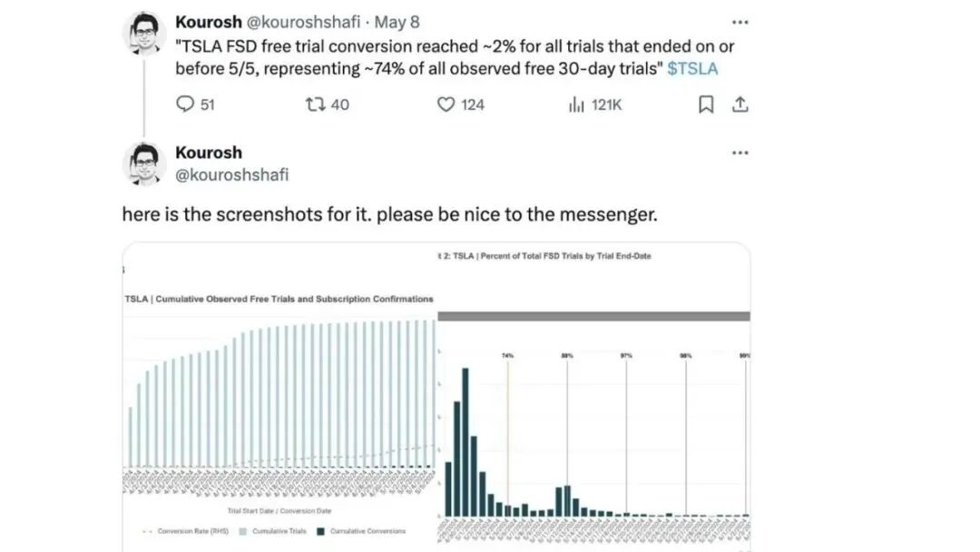
Task: Click the 74% vertical marker line
Action: 507,437
